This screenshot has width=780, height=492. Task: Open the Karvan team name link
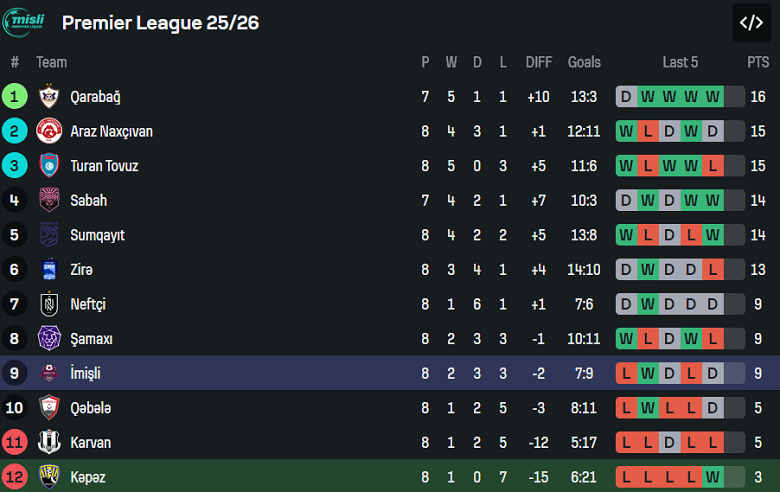[x=90, y=442]
